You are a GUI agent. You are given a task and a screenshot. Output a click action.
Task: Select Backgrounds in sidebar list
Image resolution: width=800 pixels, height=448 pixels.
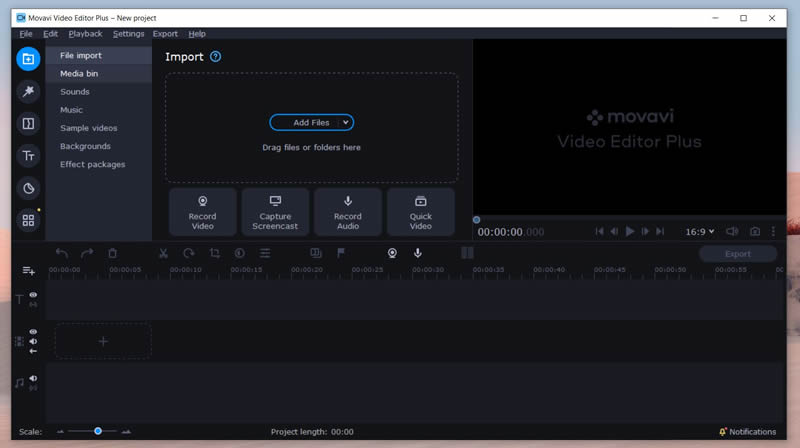[x=98, y=146]
